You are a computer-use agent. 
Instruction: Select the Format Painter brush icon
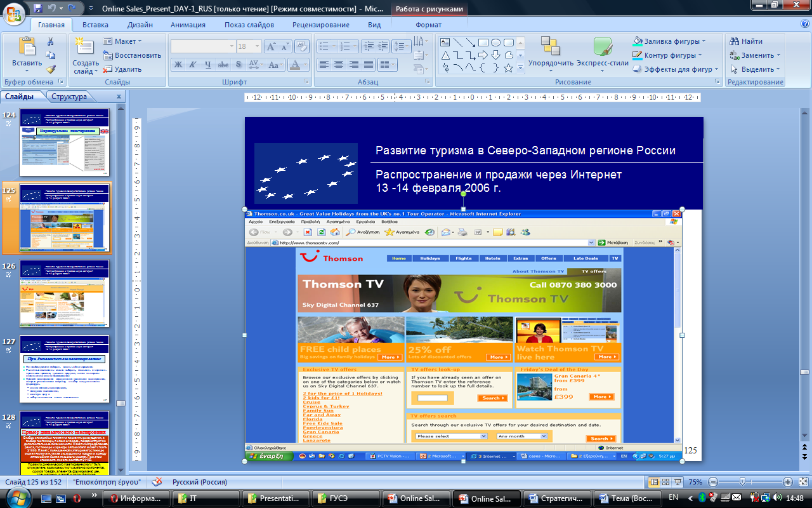click(51, 69)
